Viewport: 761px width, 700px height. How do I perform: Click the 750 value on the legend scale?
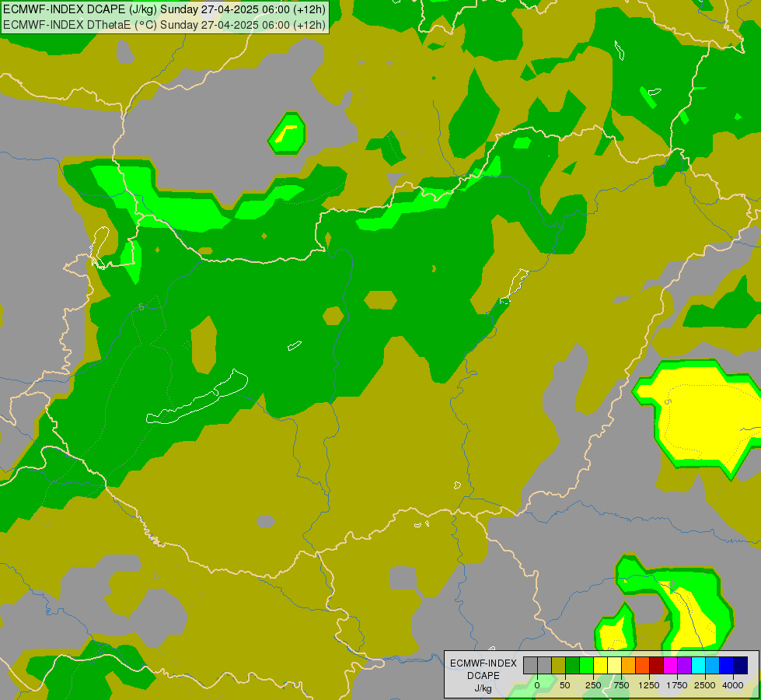[621, 685]
